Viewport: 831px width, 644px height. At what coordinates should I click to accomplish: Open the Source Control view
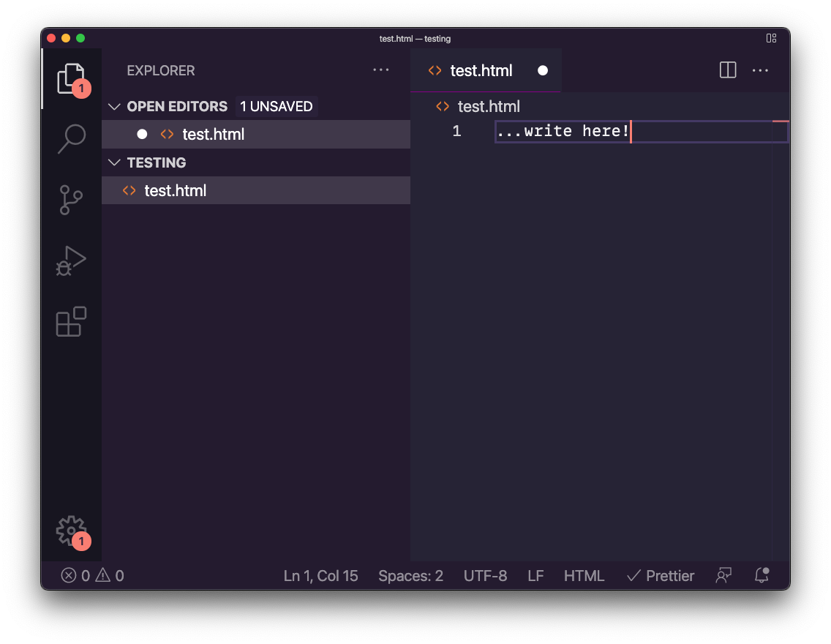71,199
